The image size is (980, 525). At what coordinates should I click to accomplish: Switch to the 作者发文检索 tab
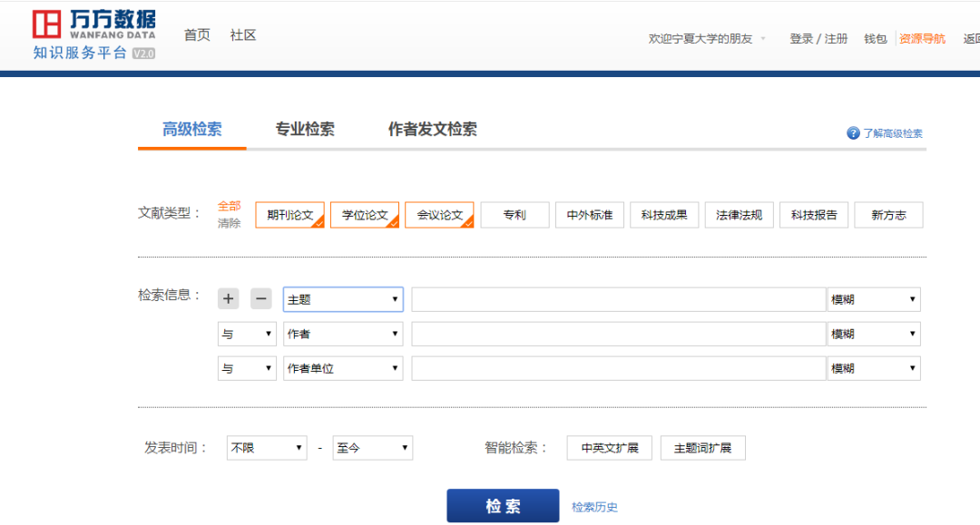[433, 130]
